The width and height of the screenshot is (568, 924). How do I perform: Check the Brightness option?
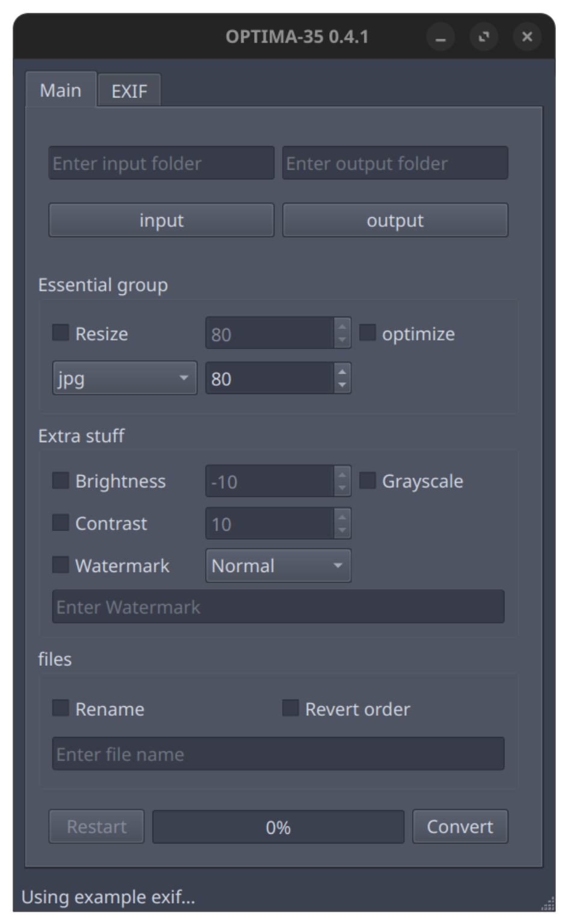pos(61,481)
